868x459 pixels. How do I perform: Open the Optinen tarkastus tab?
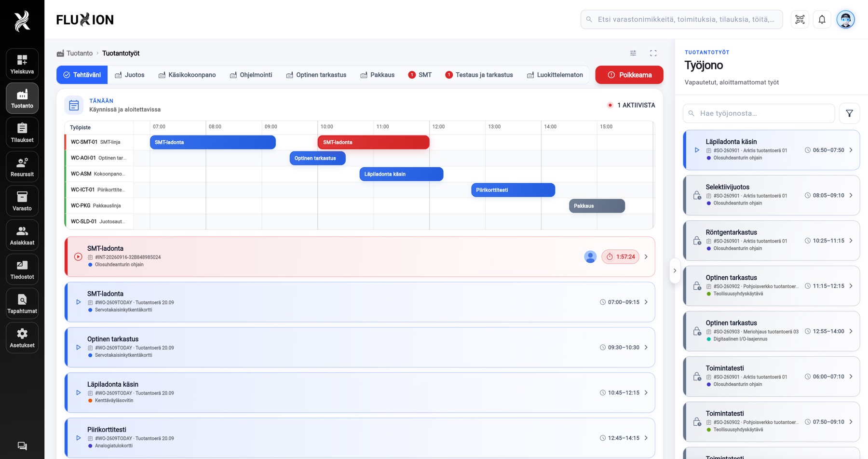tap(316, 75)
